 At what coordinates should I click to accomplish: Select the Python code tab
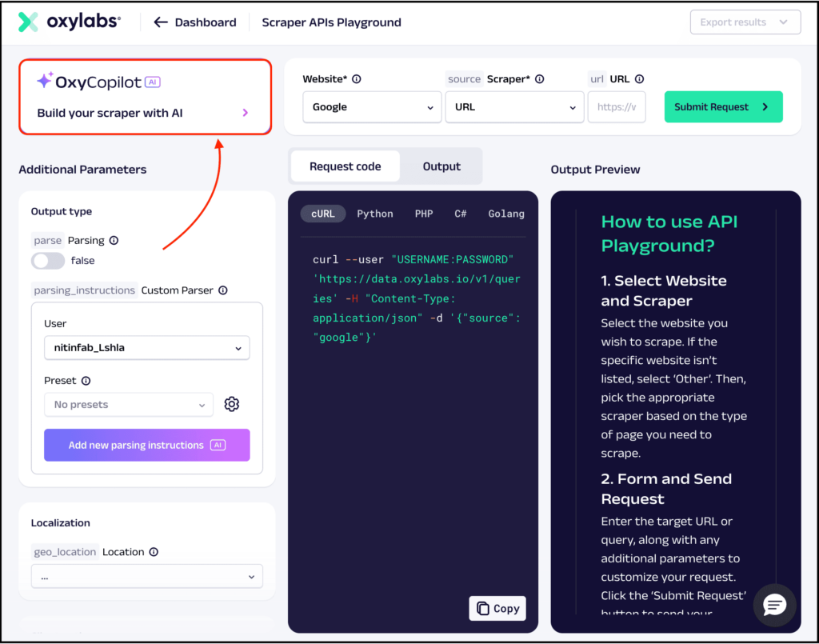pos(375,214)
